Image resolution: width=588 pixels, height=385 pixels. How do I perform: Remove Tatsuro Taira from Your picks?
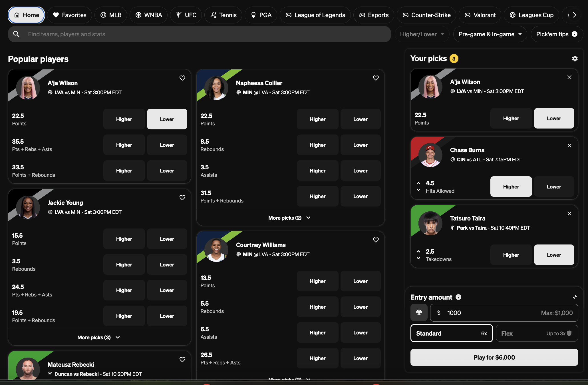pos(569,214)
